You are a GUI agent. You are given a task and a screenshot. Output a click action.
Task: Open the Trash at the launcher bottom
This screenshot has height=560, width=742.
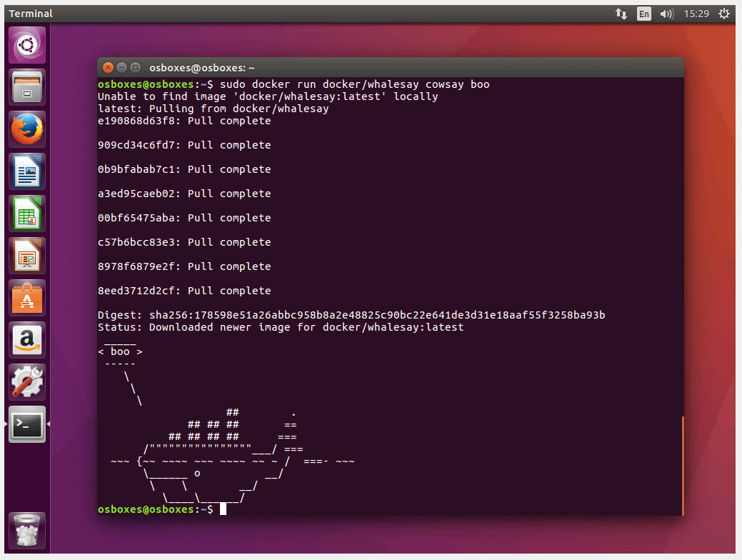[27, 531]
